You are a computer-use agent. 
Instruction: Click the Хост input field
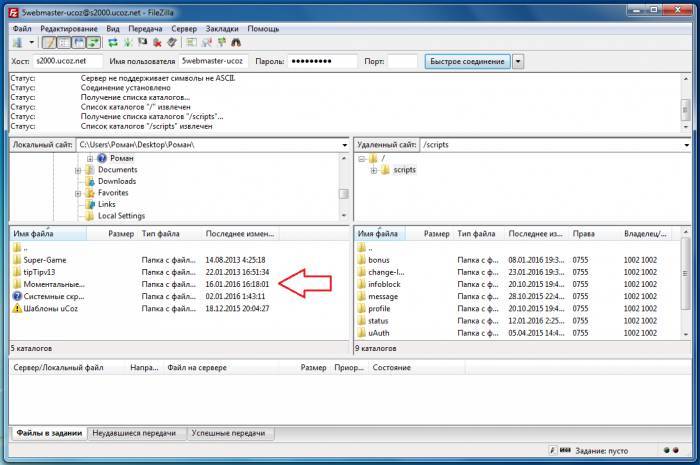[68, 61]
